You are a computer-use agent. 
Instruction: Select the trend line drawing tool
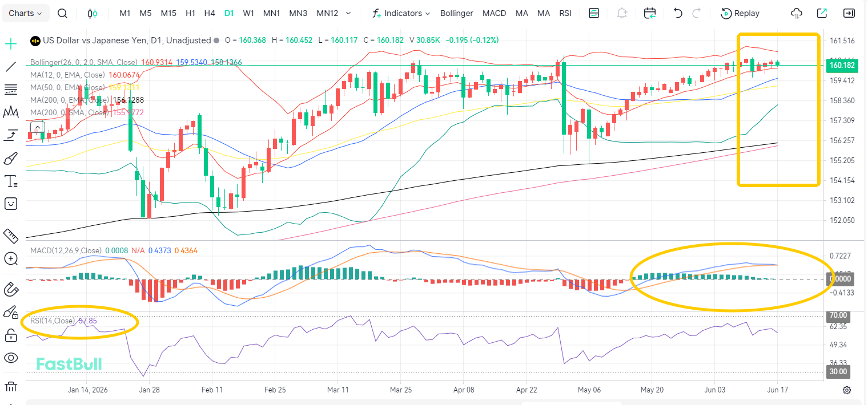(10, 66)
